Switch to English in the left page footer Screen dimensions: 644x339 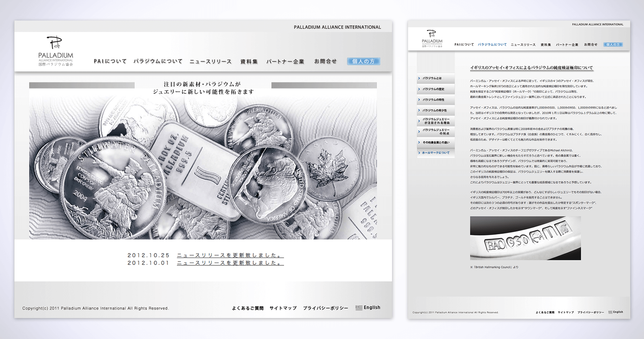[372, 308]
